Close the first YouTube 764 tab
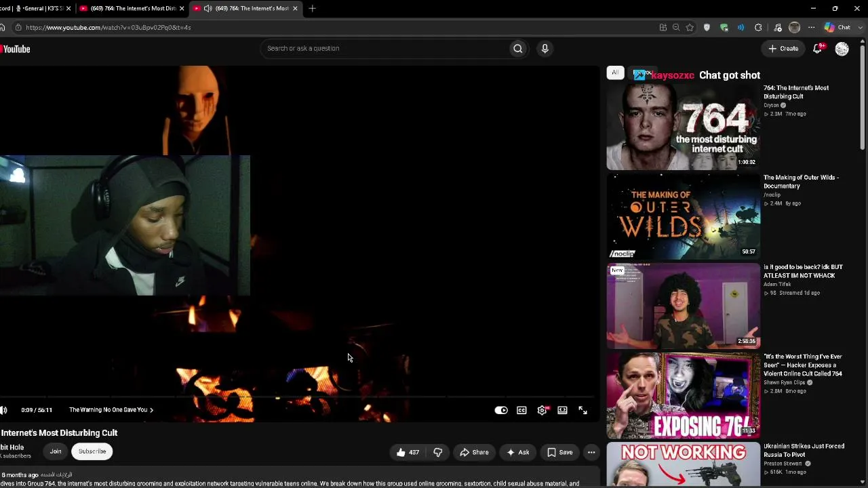868x488 pixels. point(181,8)
